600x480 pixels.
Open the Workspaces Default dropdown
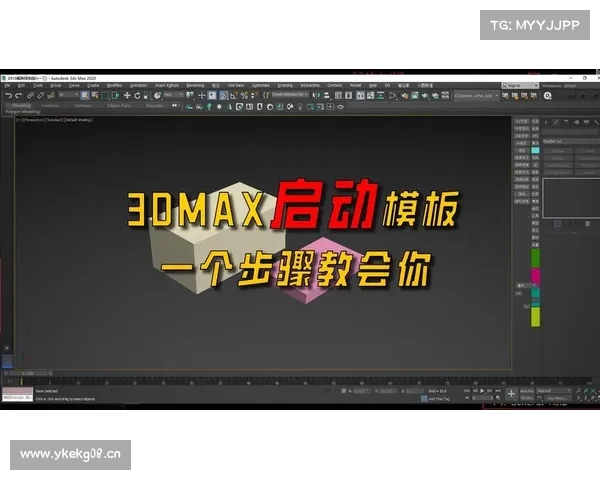click(570, 85)
